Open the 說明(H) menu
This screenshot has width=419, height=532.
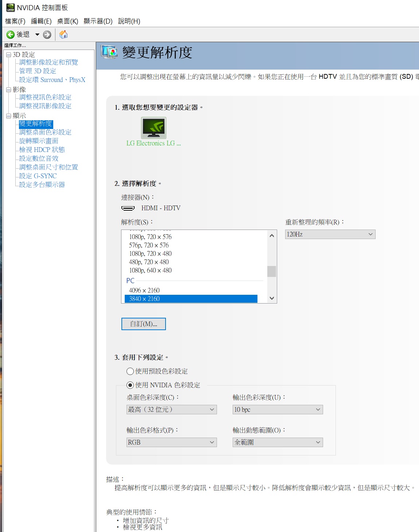(129, 21)
